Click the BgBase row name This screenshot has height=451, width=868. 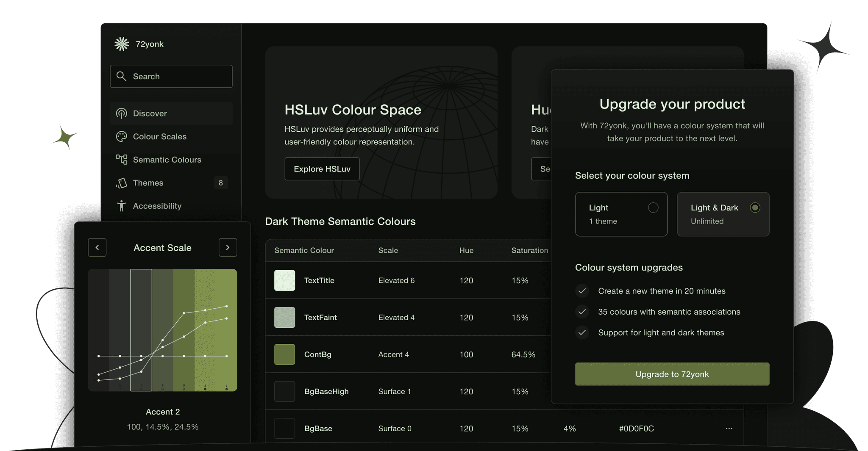[318, 429]
